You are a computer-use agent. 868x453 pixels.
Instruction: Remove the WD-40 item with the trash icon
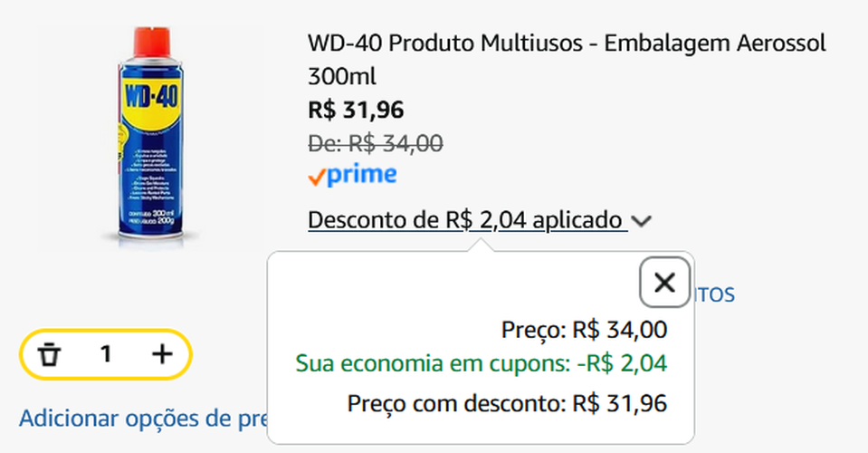tap(50, 353)
